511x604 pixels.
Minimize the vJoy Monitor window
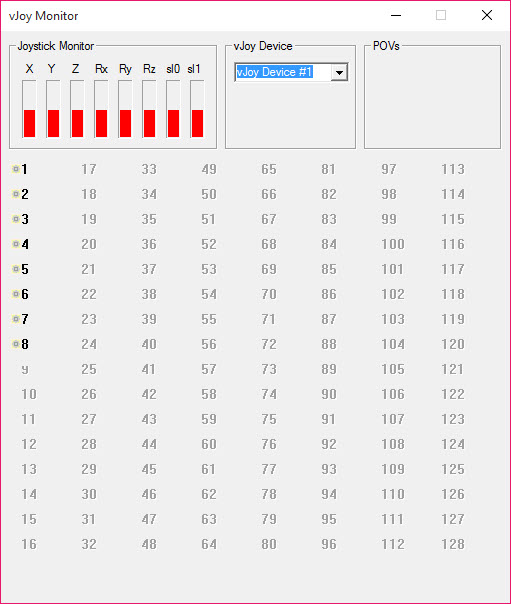pos(396,15)
